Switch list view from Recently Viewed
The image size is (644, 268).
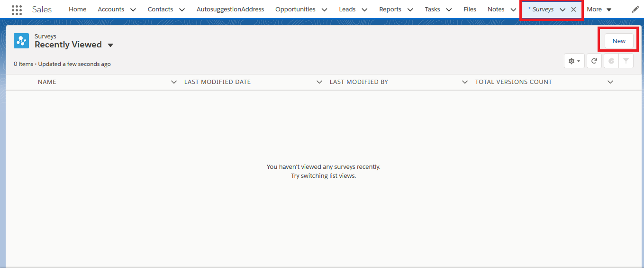[x=110, y=45]
